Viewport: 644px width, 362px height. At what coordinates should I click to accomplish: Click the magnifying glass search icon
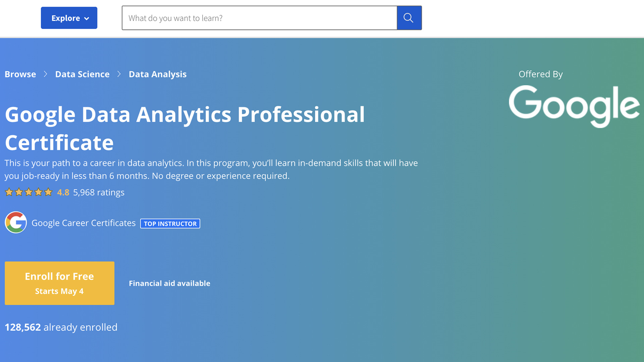409,18
